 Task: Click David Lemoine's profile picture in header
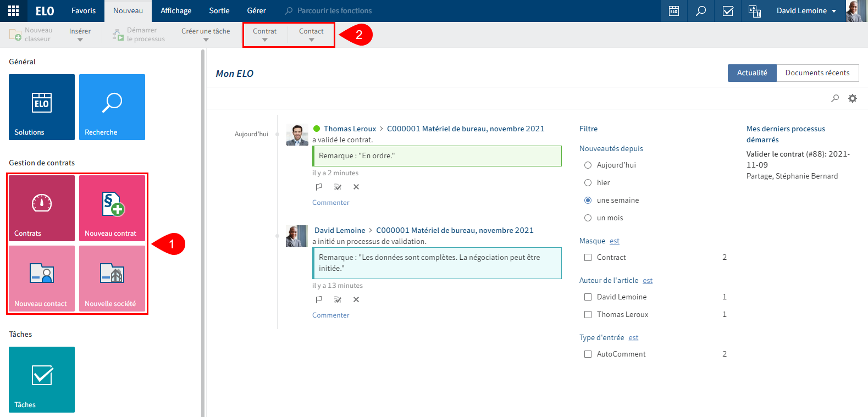click(856, 11)
